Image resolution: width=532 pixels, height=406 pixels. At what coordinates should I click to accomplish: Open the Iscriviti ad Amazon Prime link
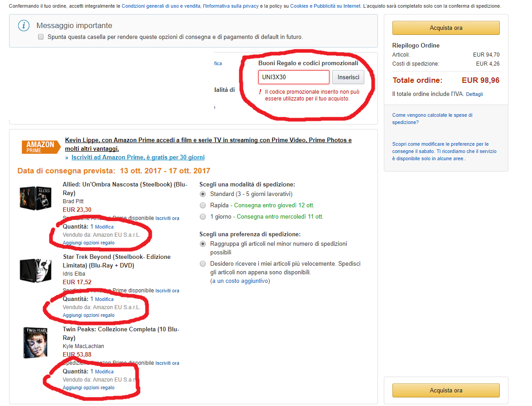click(x=138, y=158)
